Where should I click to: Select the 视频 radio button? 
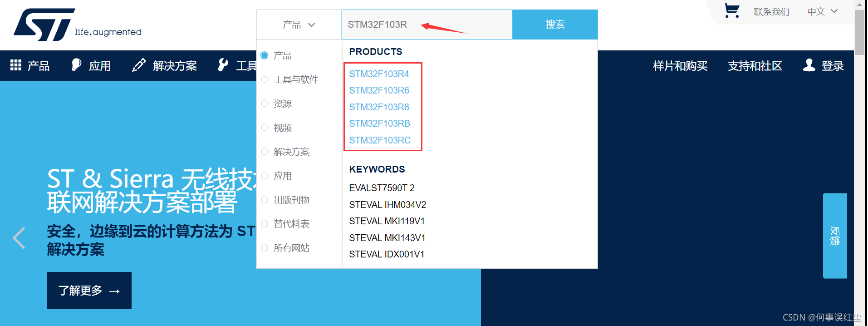[x=265, y=128]
